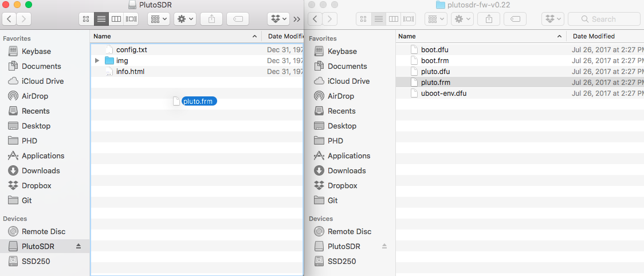Viewport: 644px width, 276px height.
Task: Switch left window to icon view
Action: pyautogui.click(x=87, y=19)
